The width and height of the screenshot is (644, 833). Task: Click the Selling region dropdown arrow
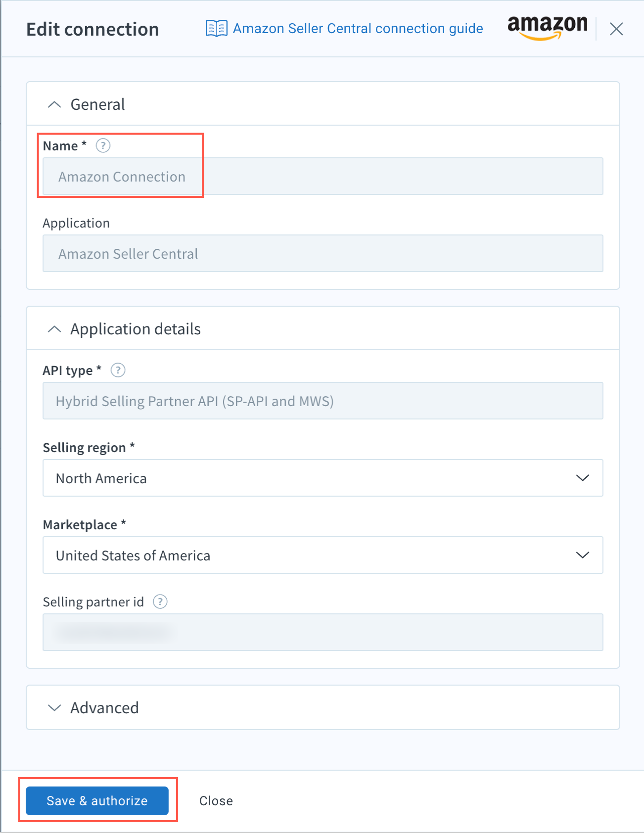coord(583,478)
